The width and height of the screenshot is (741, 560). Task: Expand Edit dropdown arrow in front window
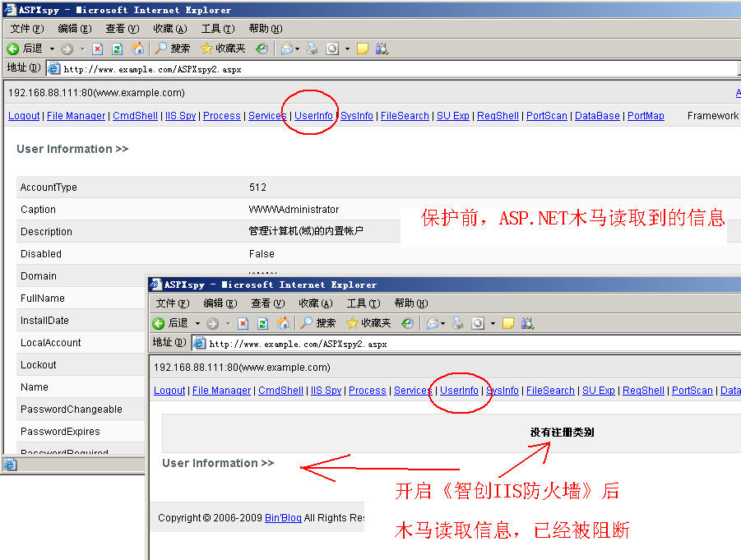click(493, 323)
